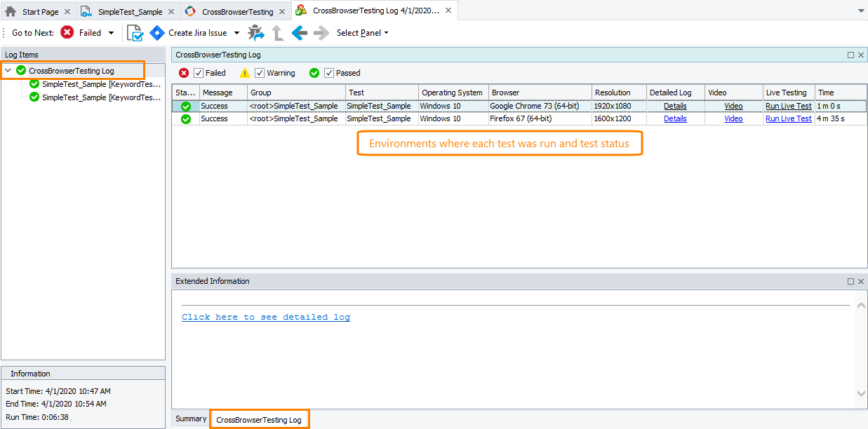The width and height of the screenshot is (868, 429).
Task: Open the Create Jira Issue dropdown arrow
Action: tap(236, 33)
